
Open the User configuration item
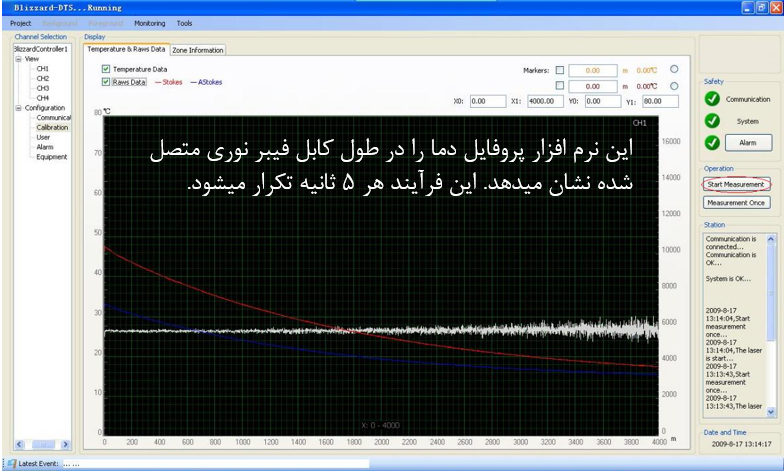click(43, 137)
